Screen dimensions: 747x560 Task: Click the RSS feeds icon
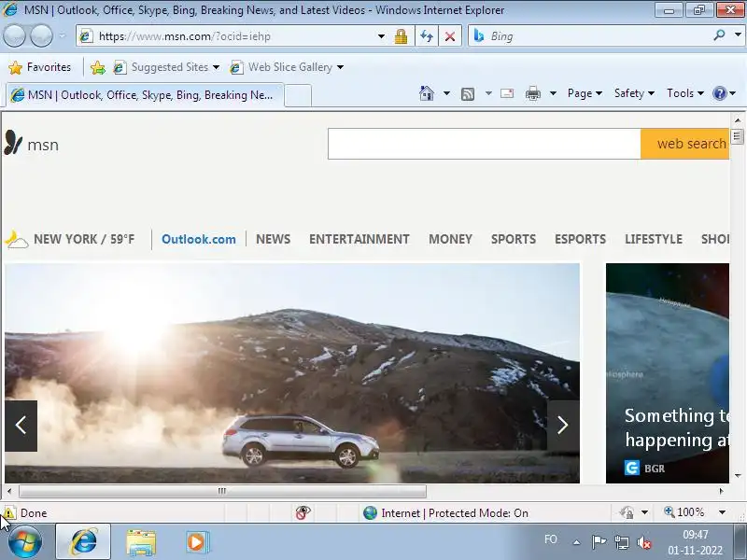(468, 94)
